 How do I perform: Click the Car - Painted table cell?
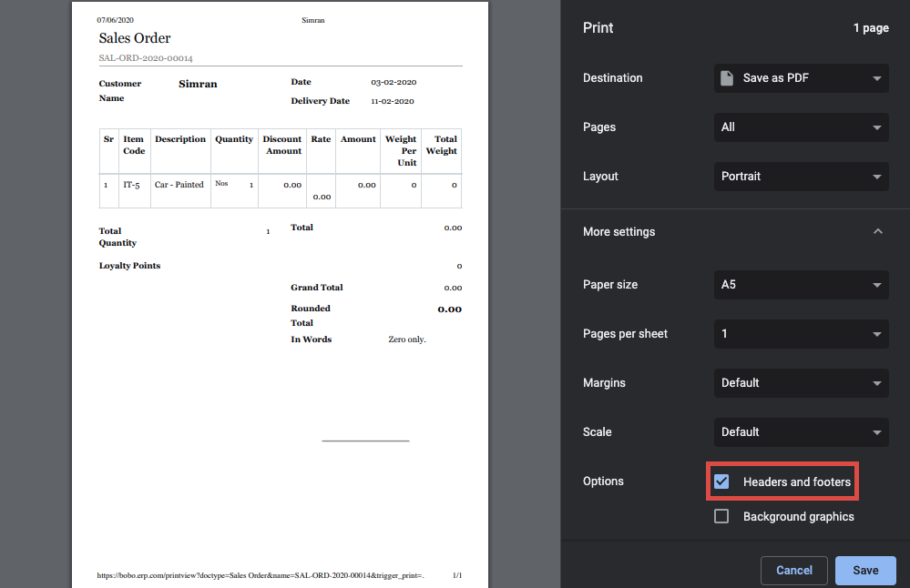(179, 185)
